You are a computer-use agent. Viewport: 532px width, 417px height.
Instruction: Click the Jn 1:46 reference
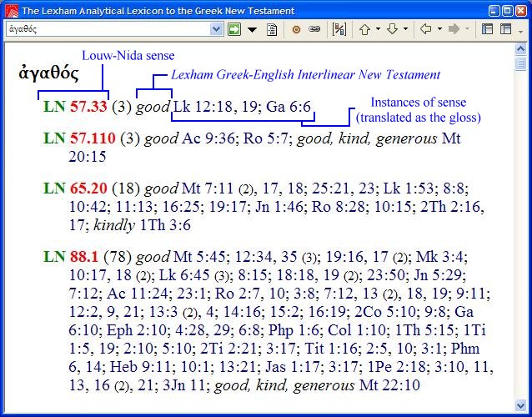click(279, 207)
